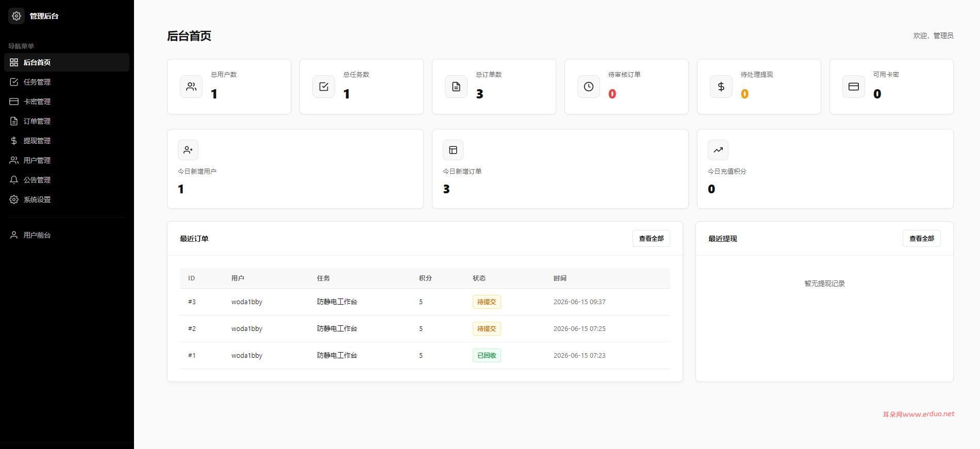
Task: Click the card icon on 可用卡密 card
Action: point(854,87)
